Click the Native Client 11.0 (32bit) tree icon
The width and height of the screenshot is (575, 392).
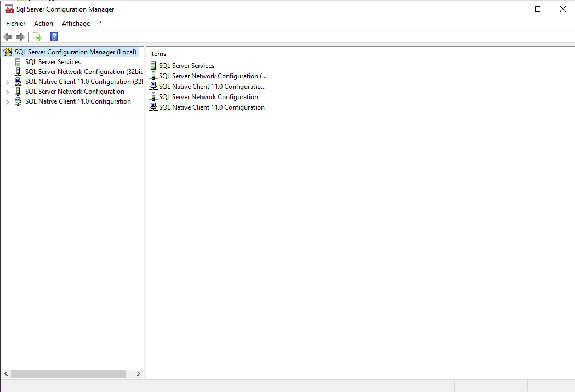(18, 82)
